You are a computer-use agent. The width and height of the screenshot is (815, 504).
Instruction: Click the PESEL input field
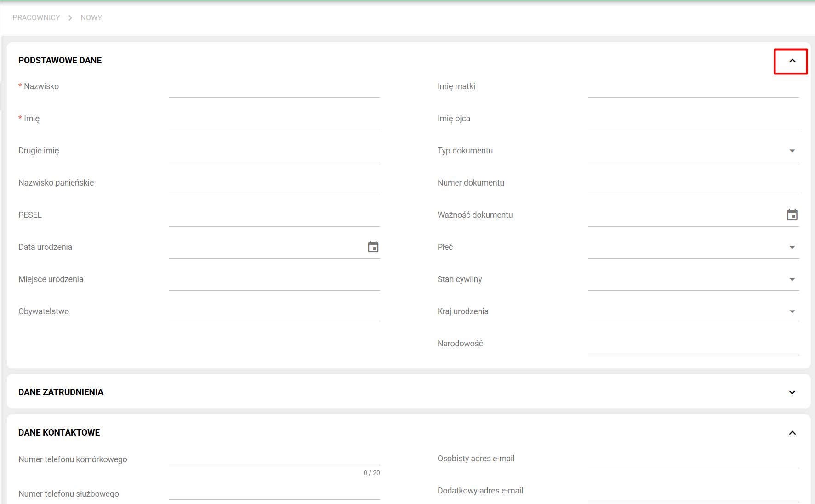point(274,216)
